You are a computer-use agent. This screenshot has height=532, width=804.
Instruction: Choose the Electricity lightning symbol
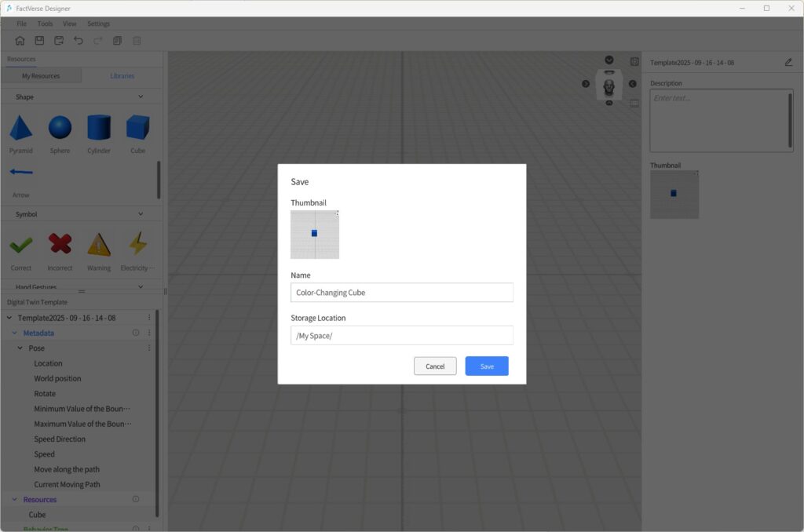click(137, 245)
